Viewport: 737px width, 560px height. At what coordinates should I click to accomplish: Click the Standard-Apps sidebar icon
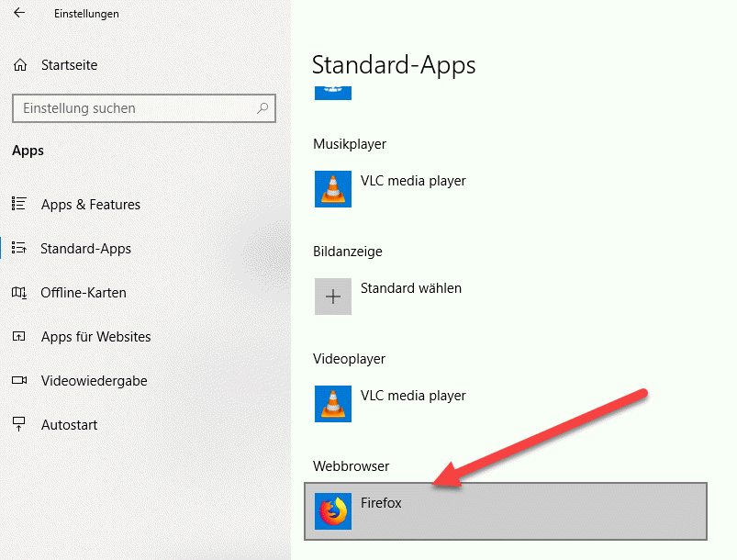click(x=18, y=248)
